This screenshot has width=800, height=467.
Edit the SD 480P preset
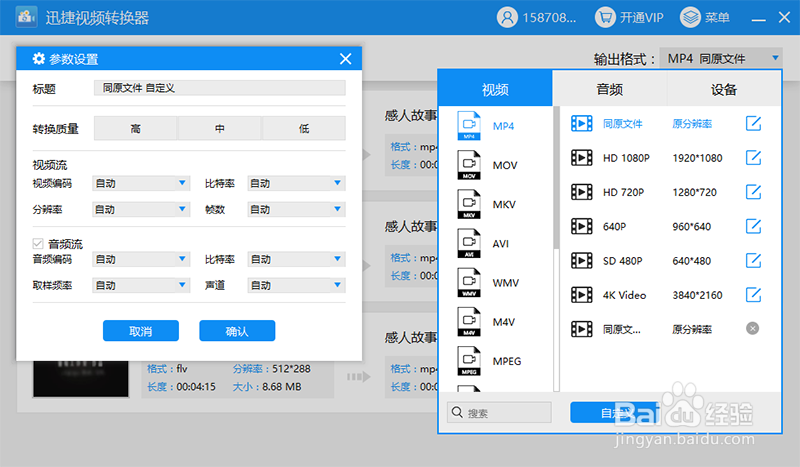pyautogui.click(x=753, y=261)
